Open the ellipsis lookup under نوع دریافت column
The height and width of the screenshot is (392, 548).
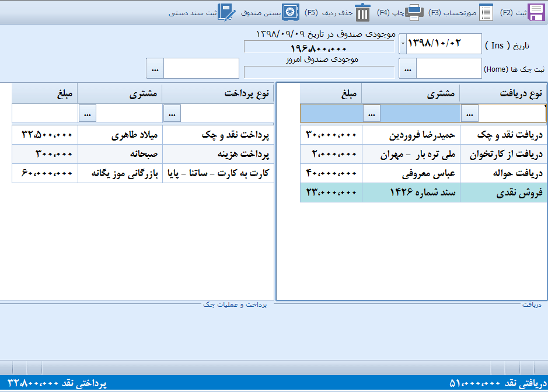pos(470,113)
